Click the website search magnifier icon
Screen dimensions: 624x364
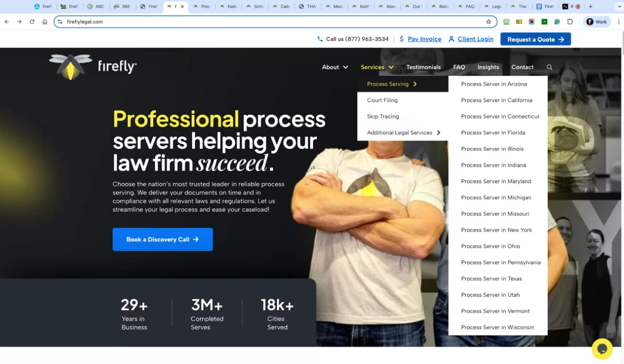tap(549, 67)
